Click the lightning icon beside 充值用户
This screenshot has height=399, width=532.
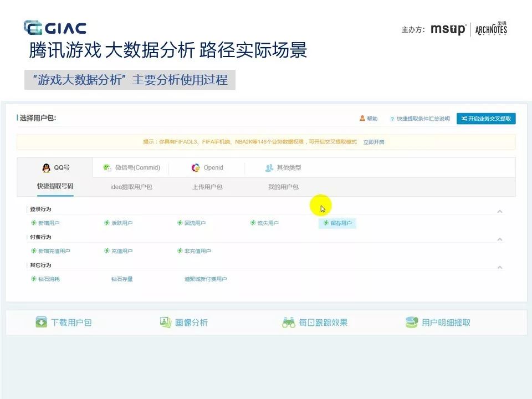tap(107, 251)
